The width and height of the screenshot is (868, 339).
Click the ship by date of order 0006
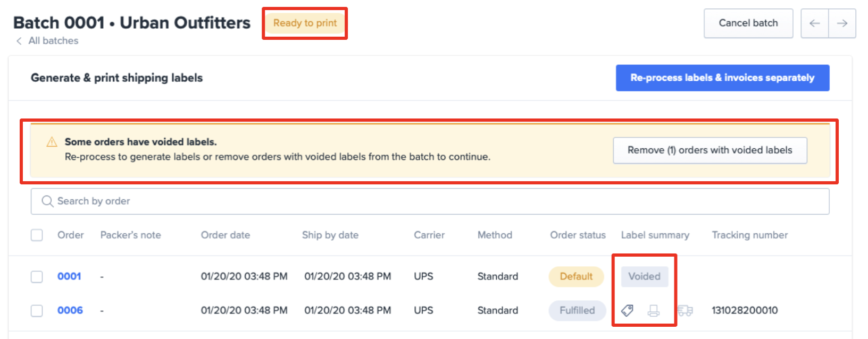[x=348, y=310]
